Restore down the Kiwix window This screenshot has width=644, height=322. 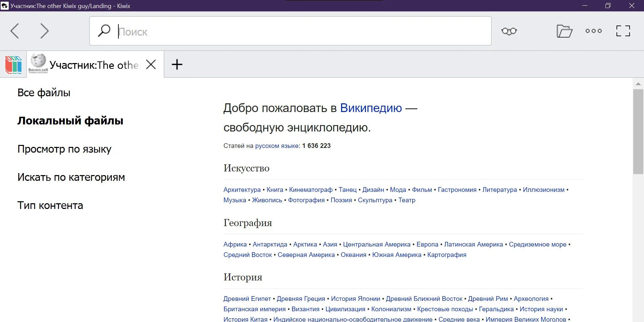[608, 6]
